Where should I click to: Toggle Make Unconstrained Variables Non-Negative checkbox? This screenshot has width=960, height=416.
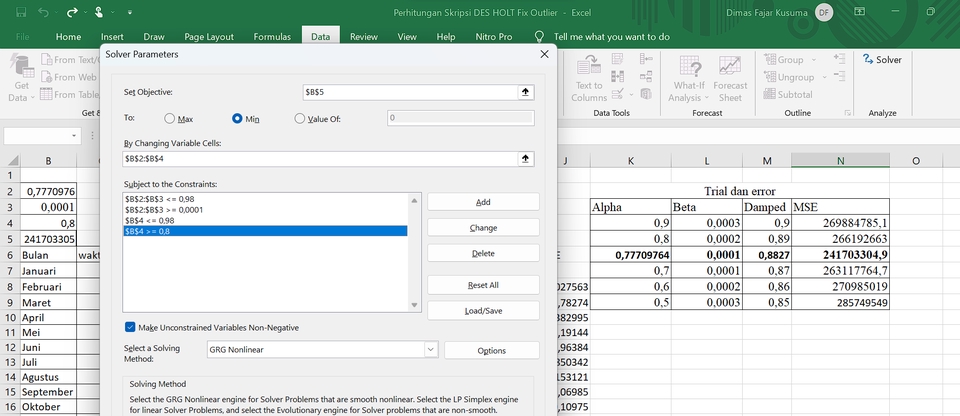131,327
